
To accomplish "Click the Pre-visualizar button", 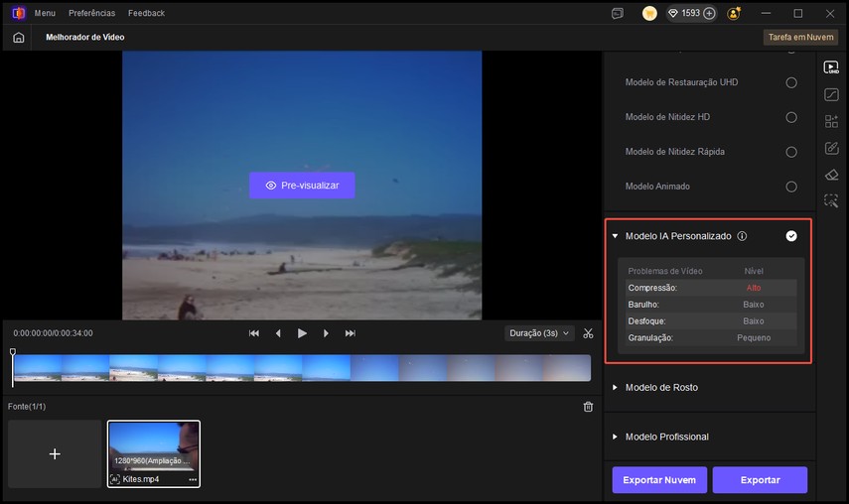I will 302,185.
